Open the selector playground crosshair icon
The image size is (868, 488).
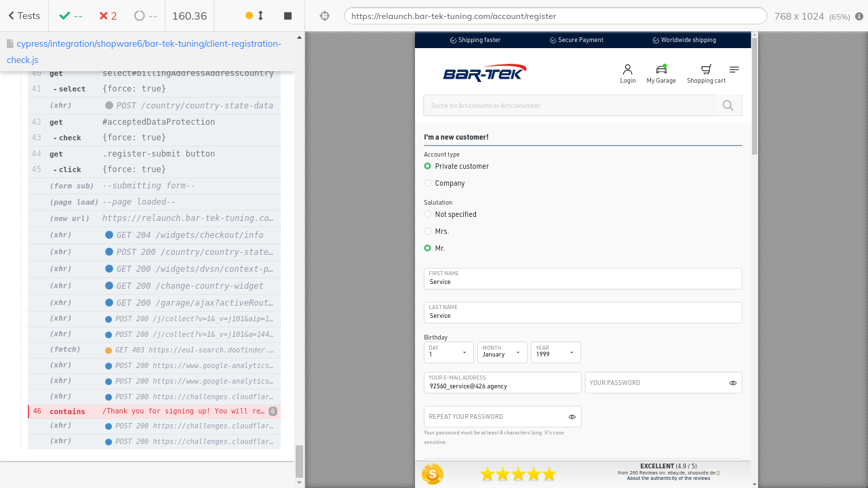point(325,16)
